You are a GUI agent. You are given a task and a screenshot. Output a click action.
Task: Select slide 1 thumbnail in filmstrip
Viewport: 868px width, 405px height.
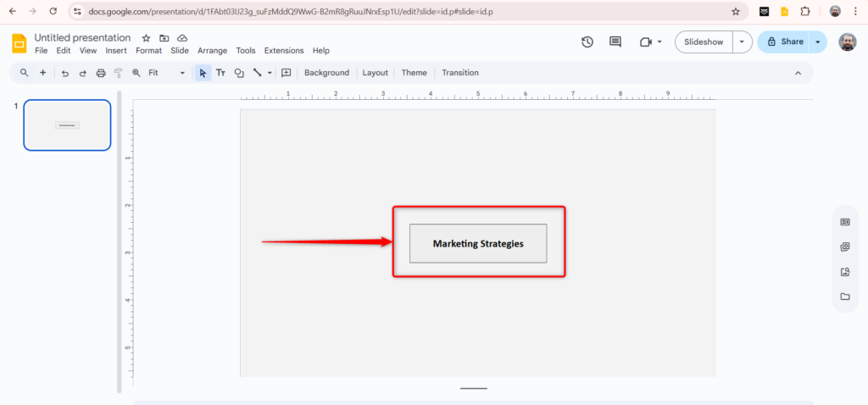tap(67, 125)
